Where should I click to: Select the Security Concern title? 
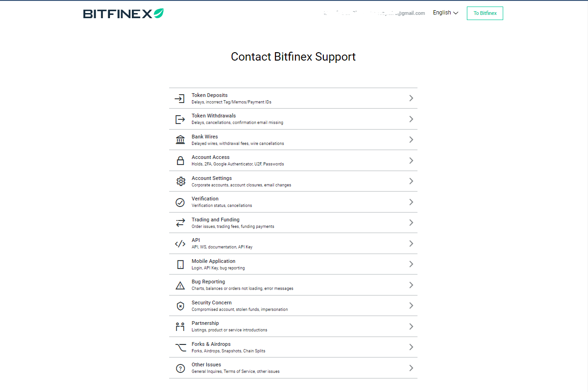212,303
